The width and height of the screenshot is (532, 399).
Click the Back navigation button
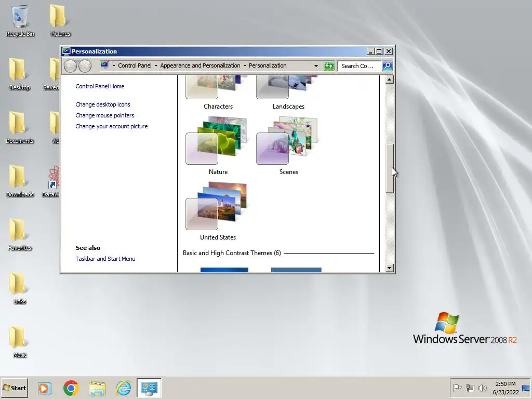tap(70, 66)
